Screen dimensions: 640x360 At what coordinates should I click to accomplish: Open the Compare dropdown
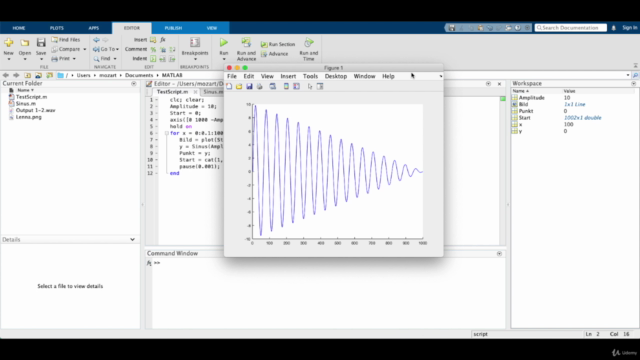[x=85, y=49]
